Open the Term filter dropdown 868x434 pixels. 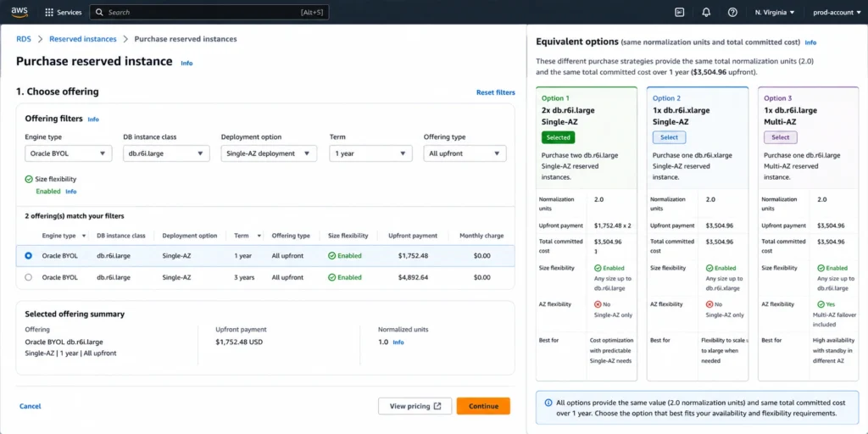(x=371, y=153)
